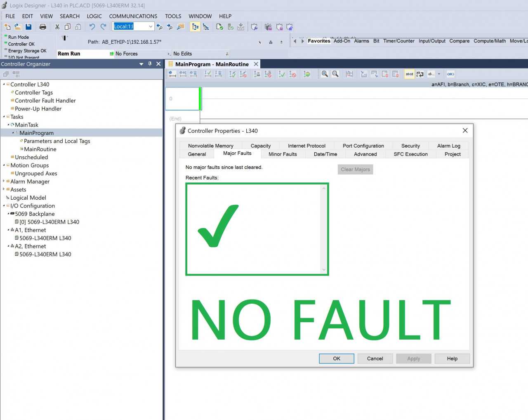Click the Paste icon in the toolbar
Image resolution: width=528 pixels, height=420 pixels.
78,27
